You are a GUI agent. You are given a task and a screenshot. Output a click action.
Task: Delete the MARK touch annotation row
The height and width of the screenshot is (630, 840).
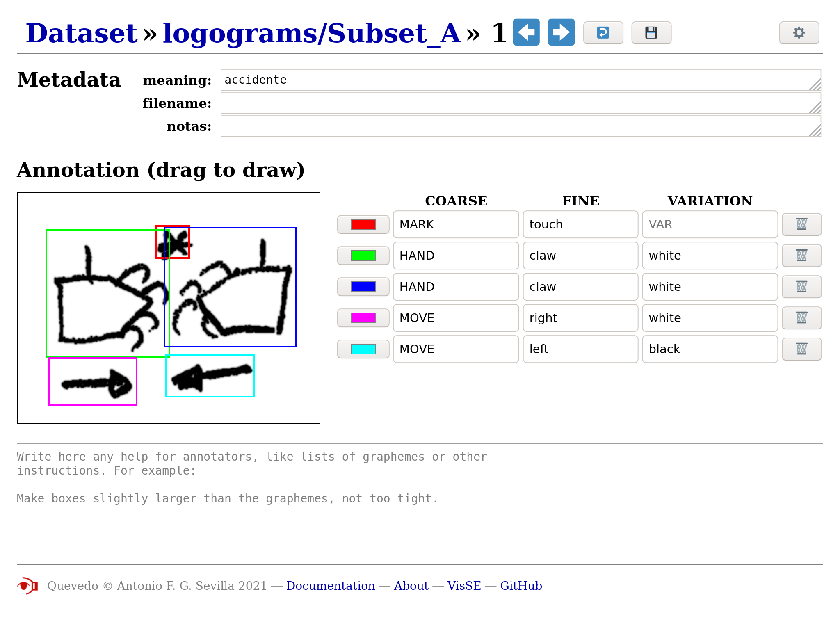pos(801,224)
